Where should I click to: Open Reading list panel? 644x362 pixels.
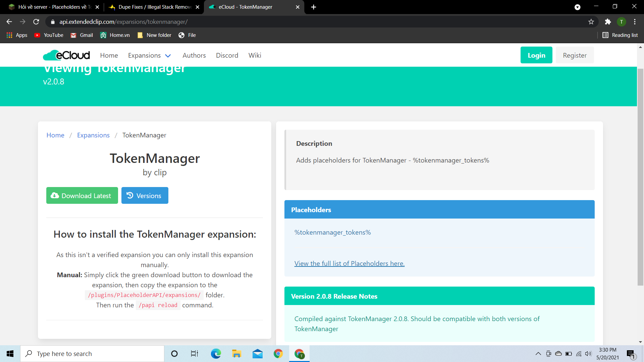tap(620, 35)
